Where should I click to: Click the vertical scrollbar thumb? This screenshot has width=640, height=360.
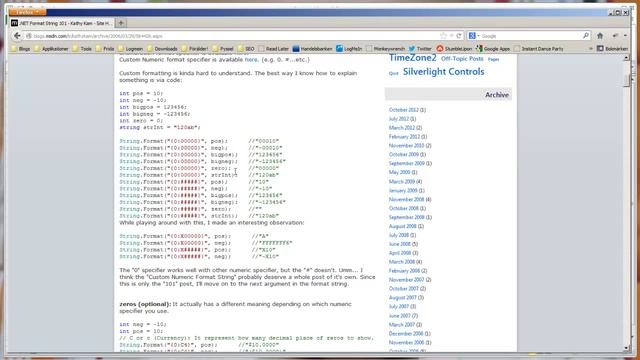point(627,81)
